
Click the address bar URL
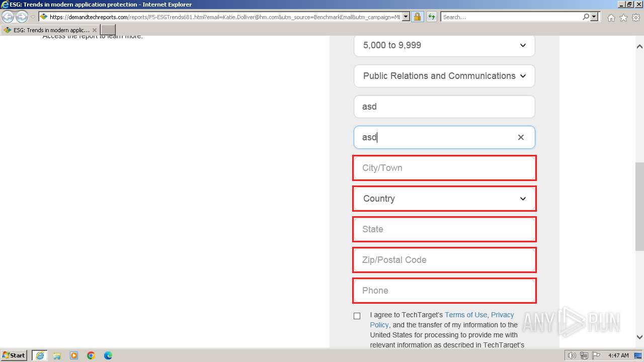click(x=225, y=17)
